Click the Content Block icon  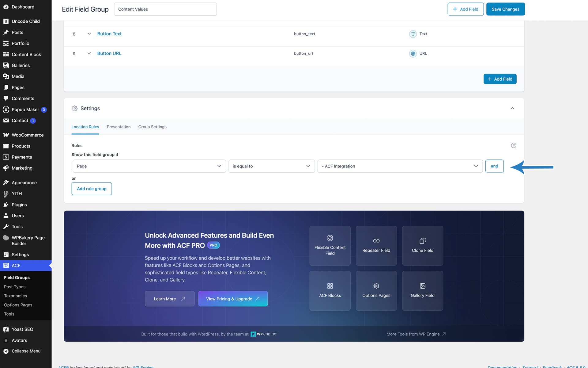point(6,54)
